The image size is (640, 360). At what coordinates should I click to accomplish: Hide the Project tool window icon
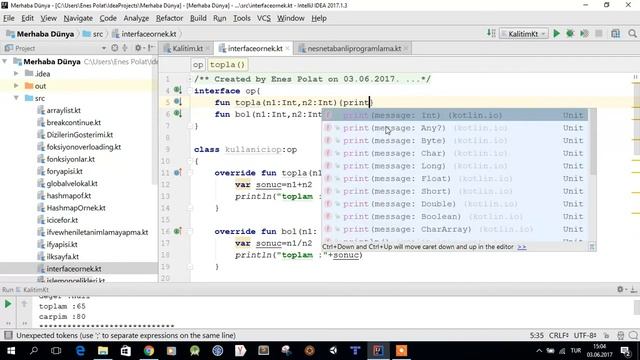151,48
